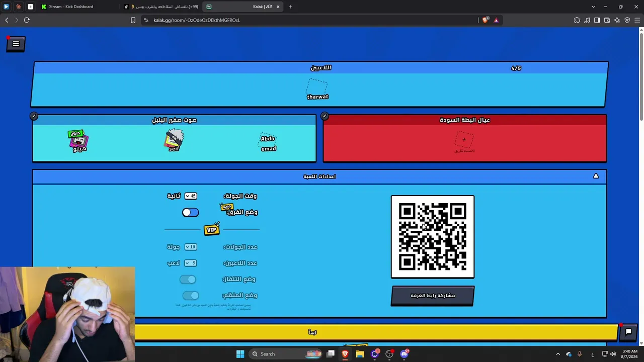Screen dimensions: 644x362
Task: Toggle the teams mode switch (وضع الفرق)
Action: coord(191,213)
